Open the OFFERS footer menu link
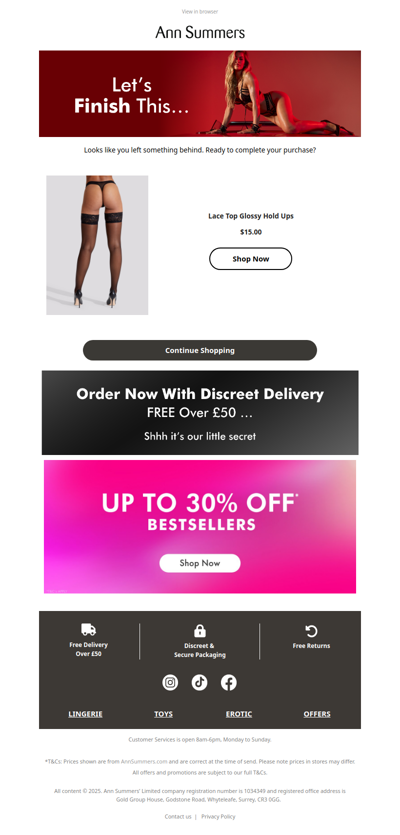The width and height of the screenshot is (400, 835). (x=317, y=714)
